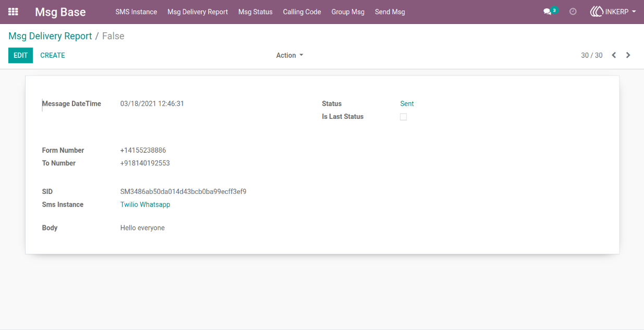
Task: Click the Message DateTime label
Action: click(x=71, y=104)
